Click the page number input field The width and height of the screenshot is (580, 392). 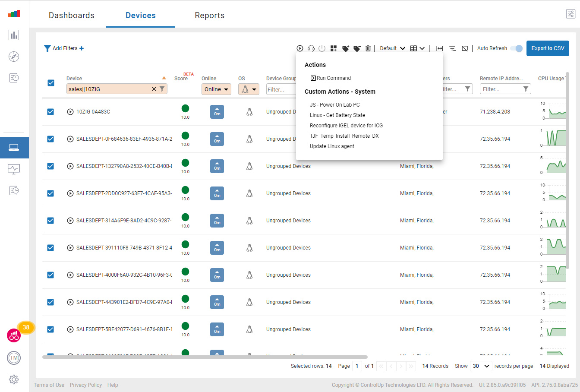pos(357,366)
